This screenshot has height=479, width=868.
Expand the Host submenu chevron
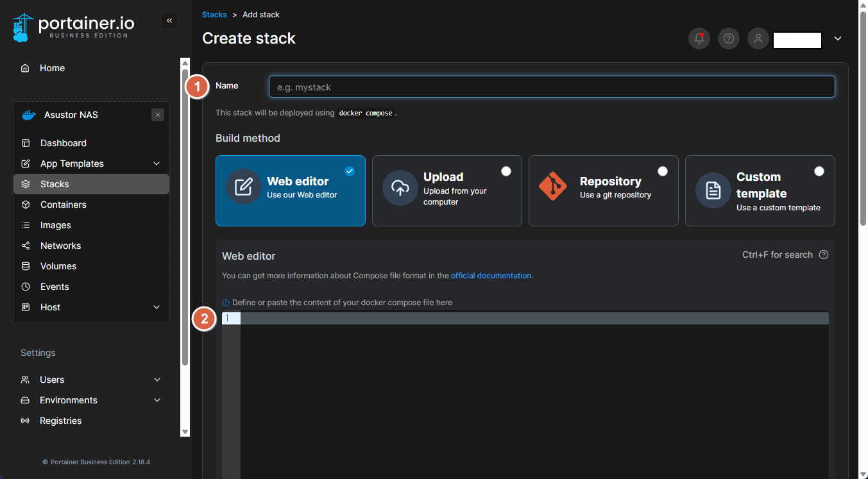pos(157,307)
